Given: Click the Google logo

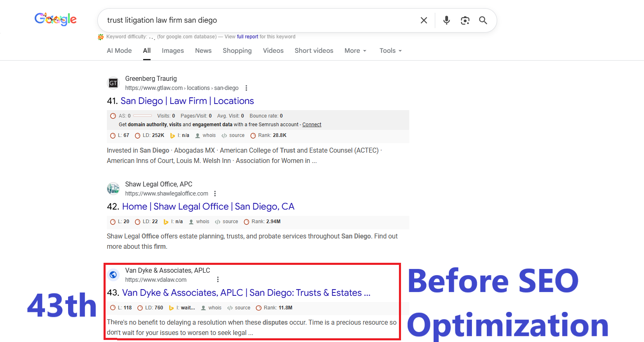Looking at the screenshot, I should click(x=56, y=19).
